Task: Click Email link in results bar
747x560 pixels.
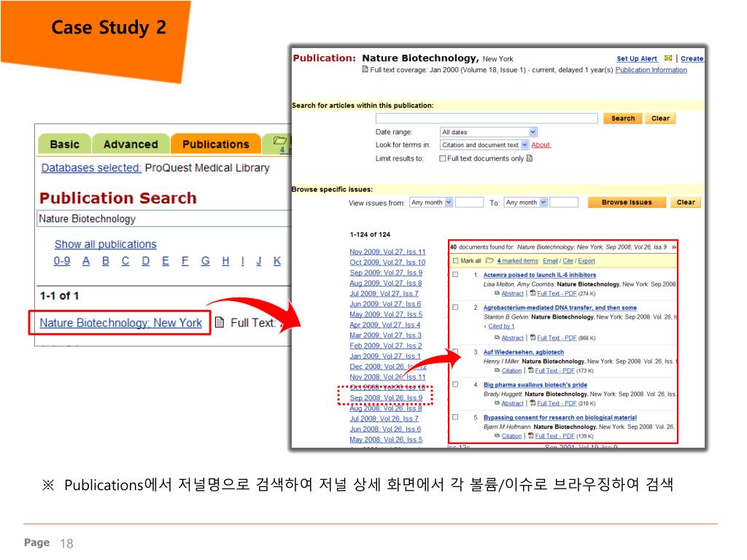Action: pos(550,261)
